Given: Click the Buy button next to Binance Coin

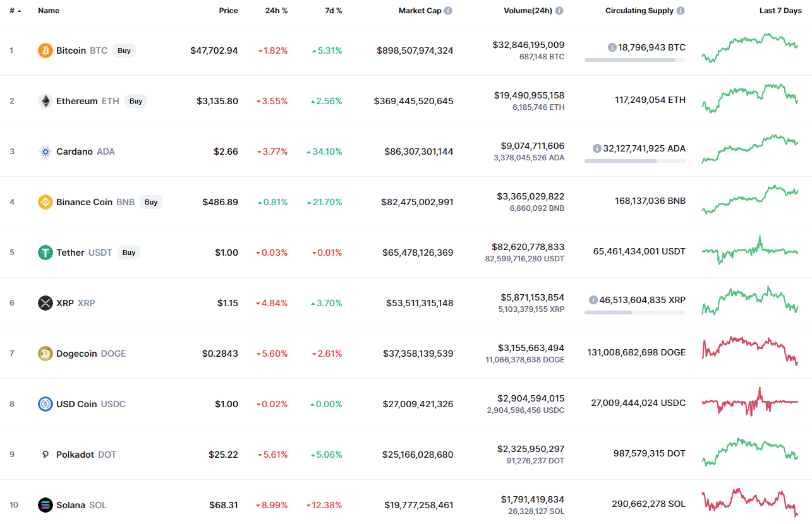Looking at the screenshot, I should 151,202.
